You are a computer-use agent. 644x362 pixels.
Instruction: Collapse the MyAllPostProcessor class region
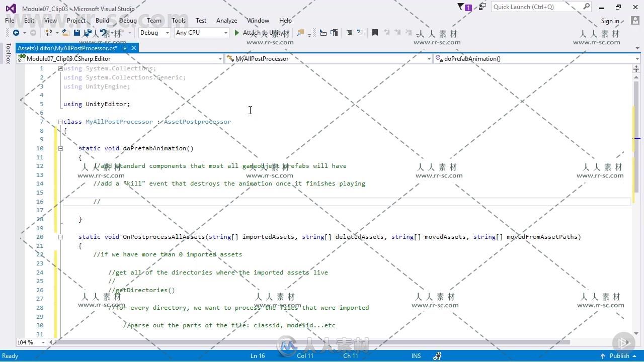click(x=60, y=122)
